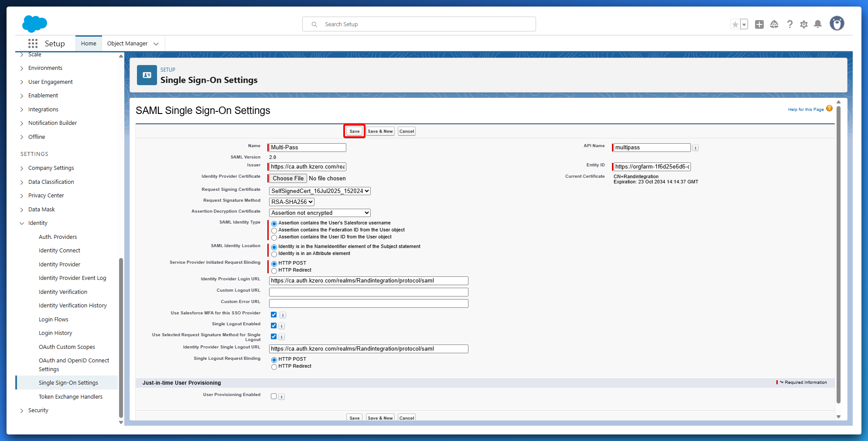Switch to the Object Manager tab

coord(127,43)
